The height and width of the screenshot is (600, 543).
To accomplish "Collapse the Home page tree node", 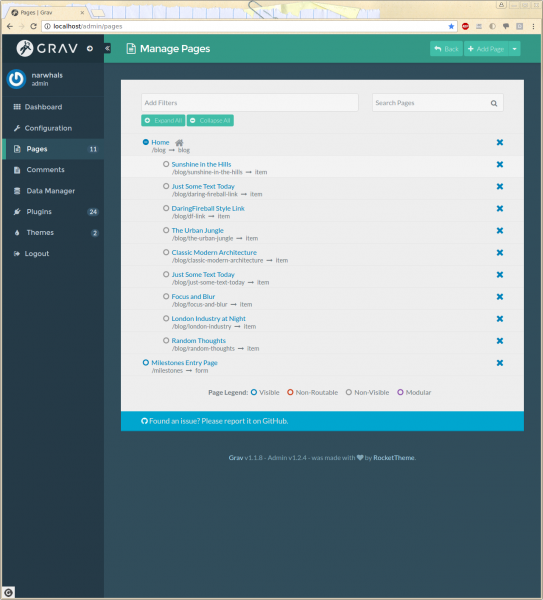I will [145, 142].
